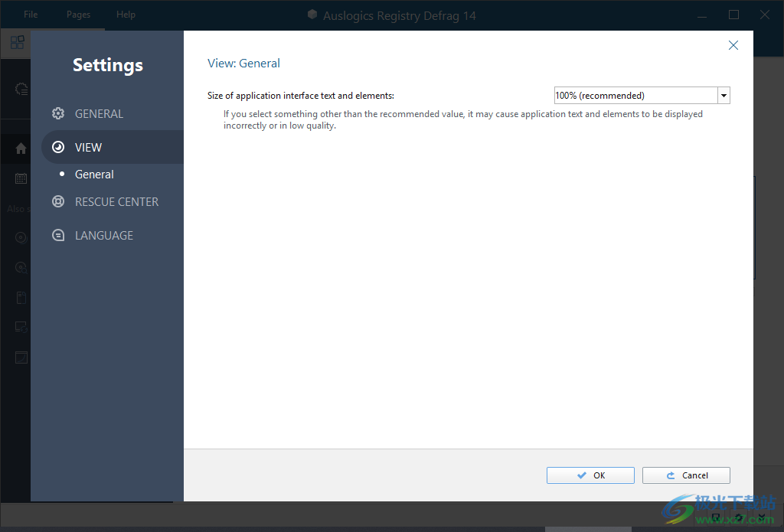Click the 'Settings' title text
The height and width of the screenshot is (532, 784).
click(107, 65)
